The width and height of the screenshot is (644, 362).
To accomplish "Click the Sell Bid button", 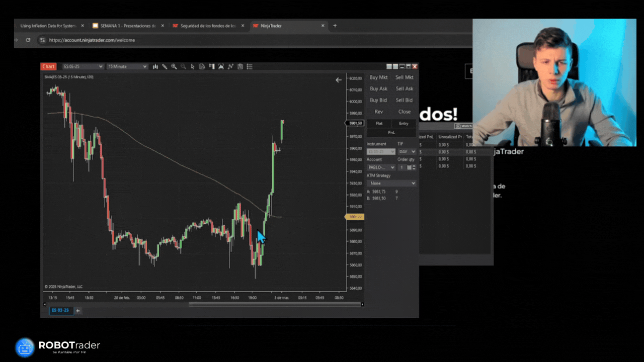I will point(405,100).
